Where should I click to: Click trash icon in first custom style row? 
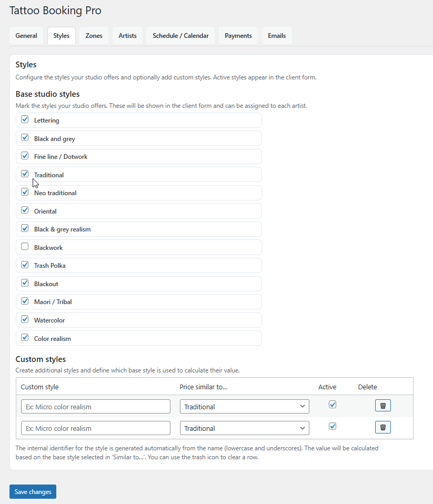coord(382,406)
